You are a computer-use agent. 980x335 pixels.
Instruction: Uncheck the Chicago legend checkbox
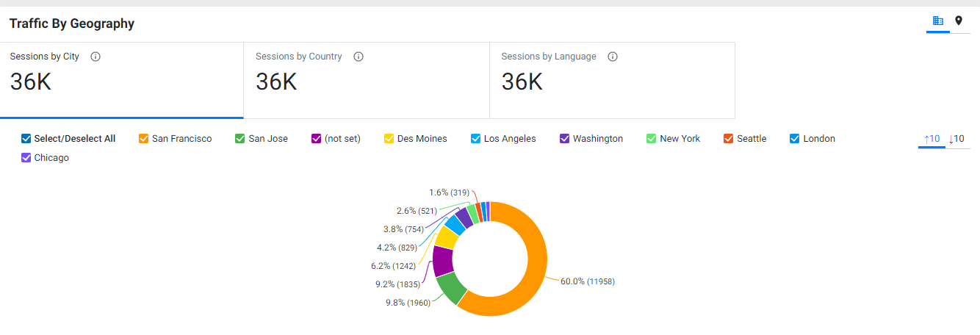tap(26, 158)
